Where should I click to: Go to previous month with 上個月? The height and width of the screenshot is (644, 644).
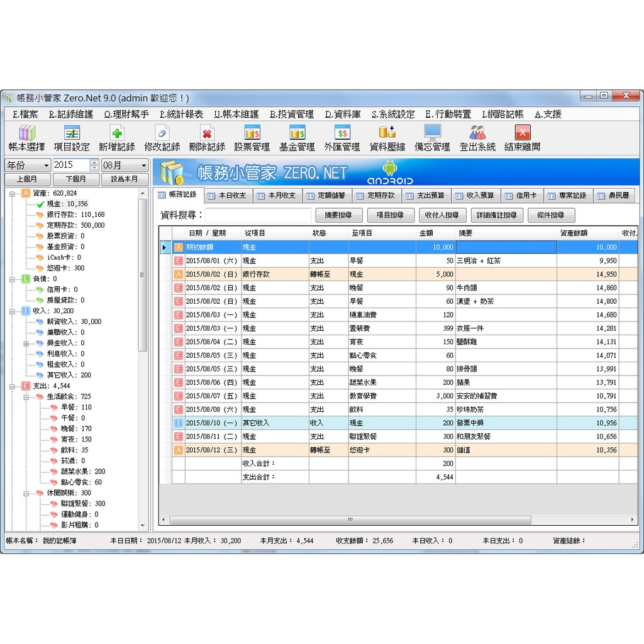[28, 179]
